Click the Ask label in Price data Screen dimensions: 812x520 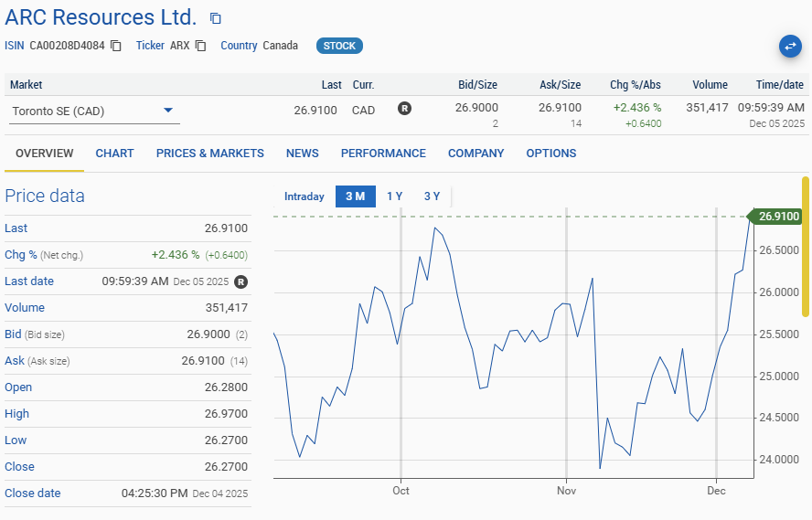pyautogui.click(x=15, y=361)
